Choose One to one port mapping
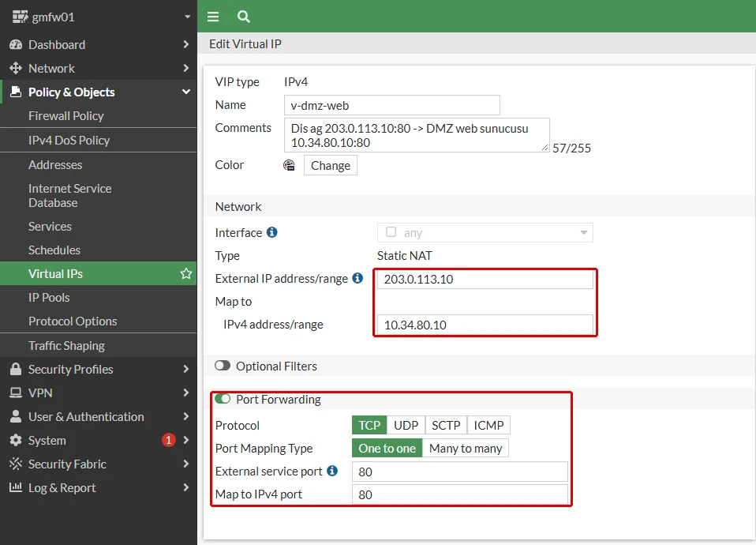The image size is (756, 545). pyautogui.click(x=387, y=448)
